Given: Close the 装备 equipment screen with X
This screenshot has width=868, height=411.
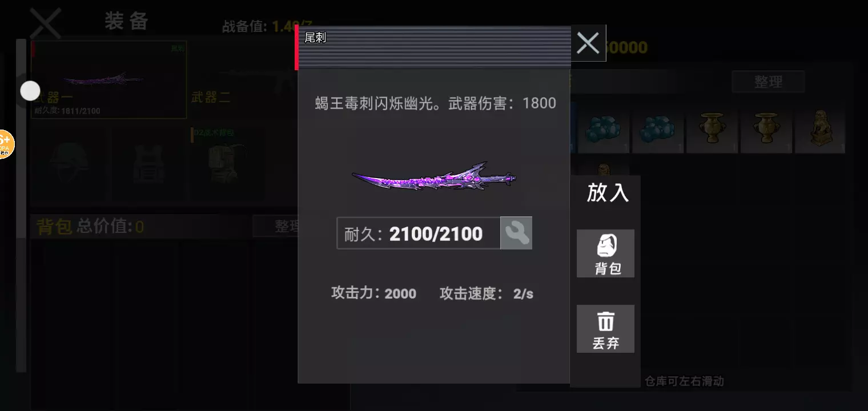Looking at the screenshot, I should [x=46, y=23].
